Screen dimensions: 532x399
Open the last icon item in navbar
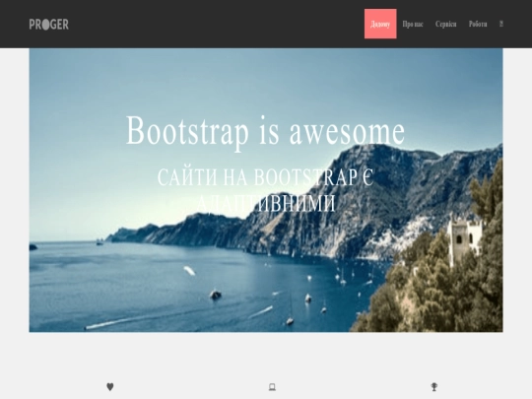point(501,24)
